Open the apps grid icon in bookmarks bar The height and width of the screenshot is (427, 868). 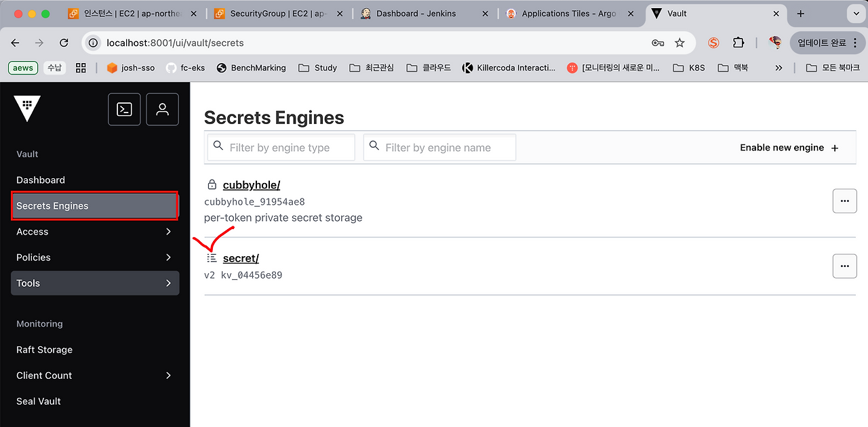click(x=81, y=68)
